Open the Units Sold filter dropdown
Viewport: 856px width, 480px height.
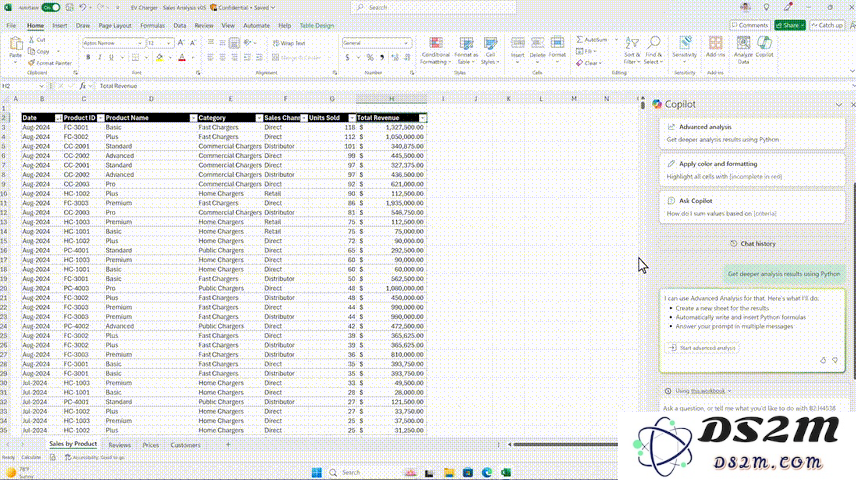[x=352, y=118]
